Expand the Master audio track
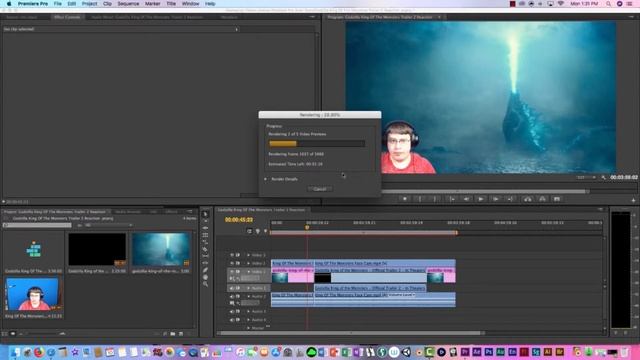This screenshot has height=360, width=640. (248, 328)
